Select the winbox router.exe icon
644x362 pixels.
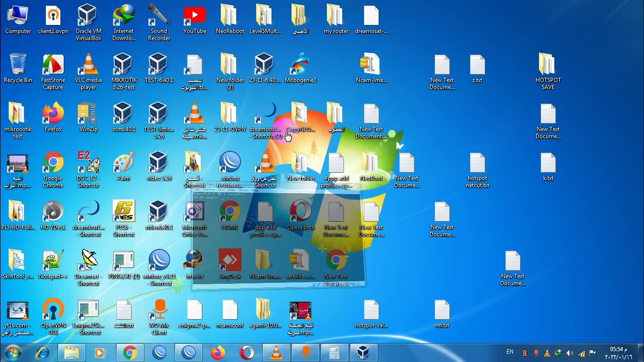pyautogui.click(x=230, y=170)
